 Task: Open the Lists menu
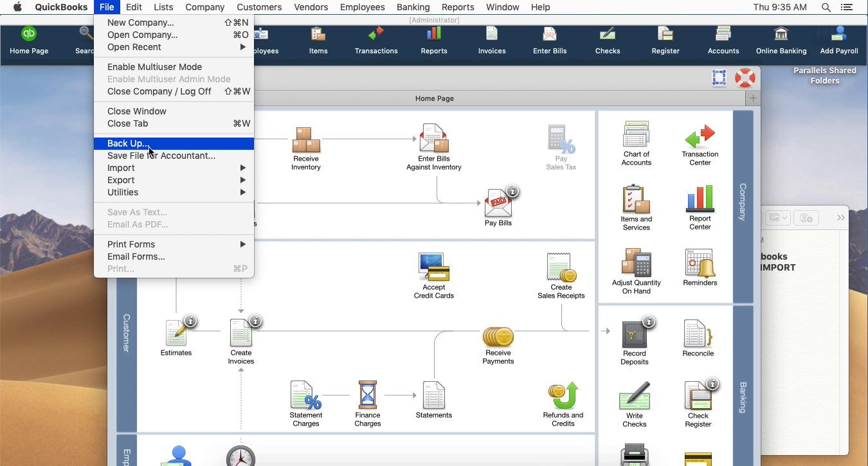tap(163, 7)
